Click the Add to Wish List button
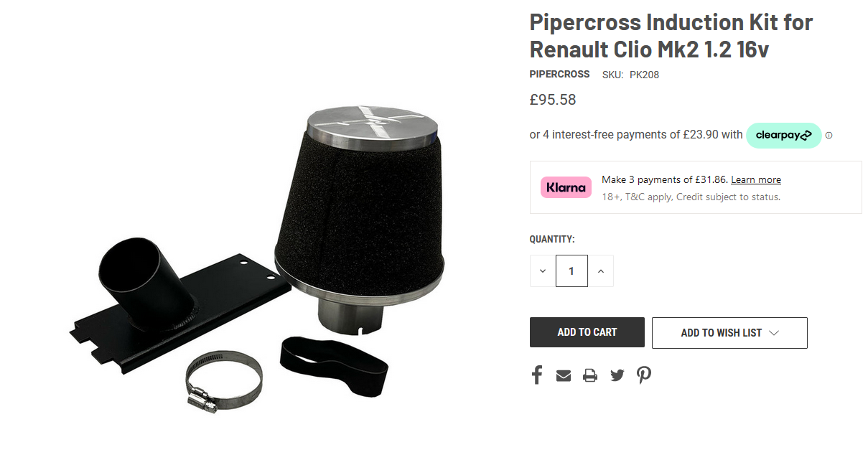 729,333
